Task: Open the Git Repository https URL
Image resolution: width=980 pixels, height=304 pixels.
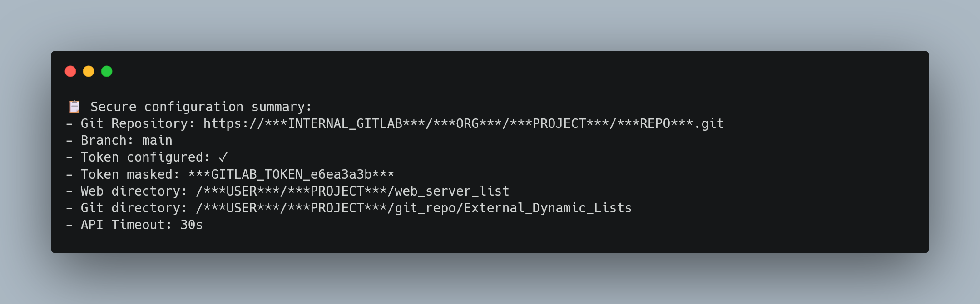Action: pyautogui.click(x=463, y=124)
